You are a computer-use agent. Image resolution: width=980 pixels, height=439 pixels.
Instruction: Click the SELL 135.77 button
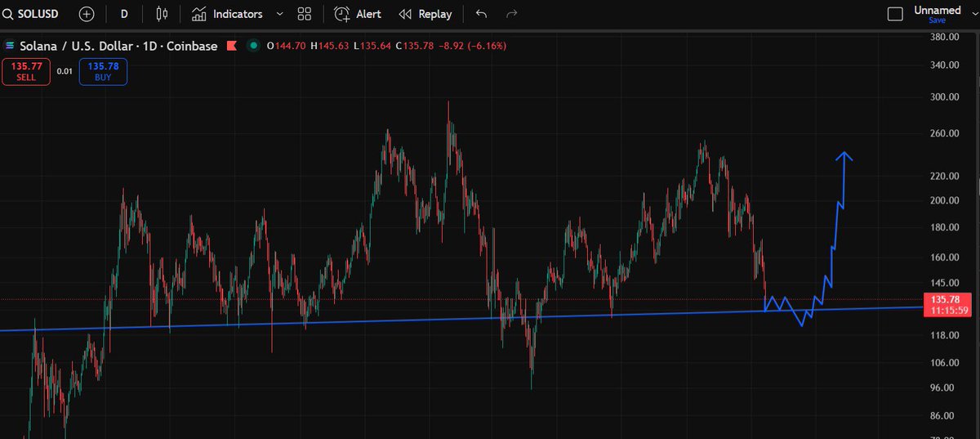tap(25, 71)
